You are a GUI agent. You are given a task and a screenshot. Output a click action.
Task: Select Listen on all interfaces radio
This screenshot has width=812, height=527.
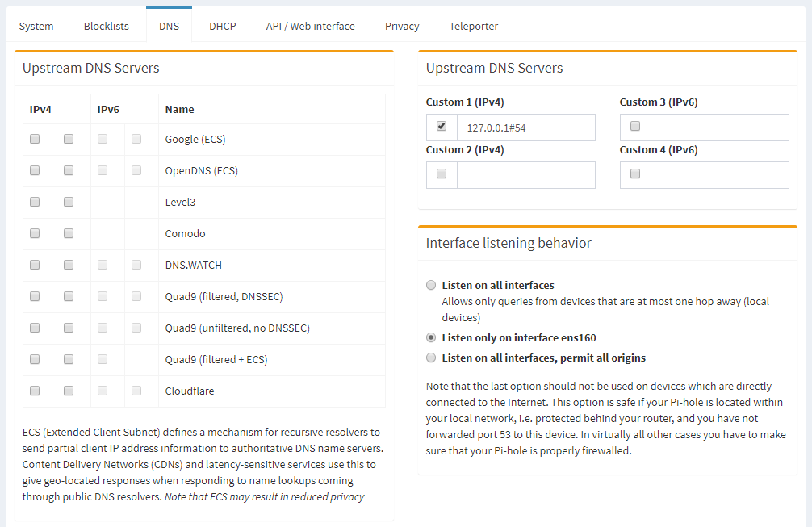(x=431, y=285)
